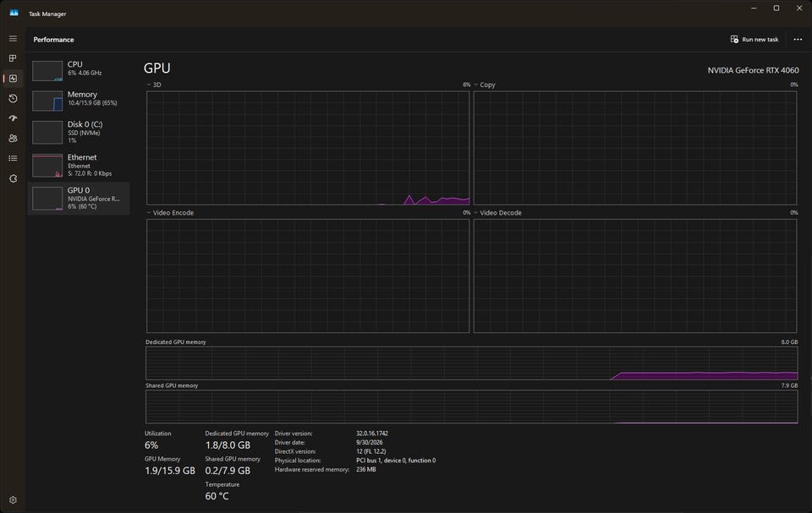Go to the Processes page icon

coord(13,58)
